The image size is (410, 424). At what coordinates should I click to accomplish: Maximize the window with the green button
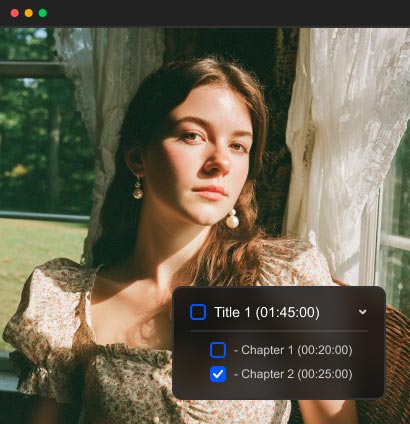point(43,13)
